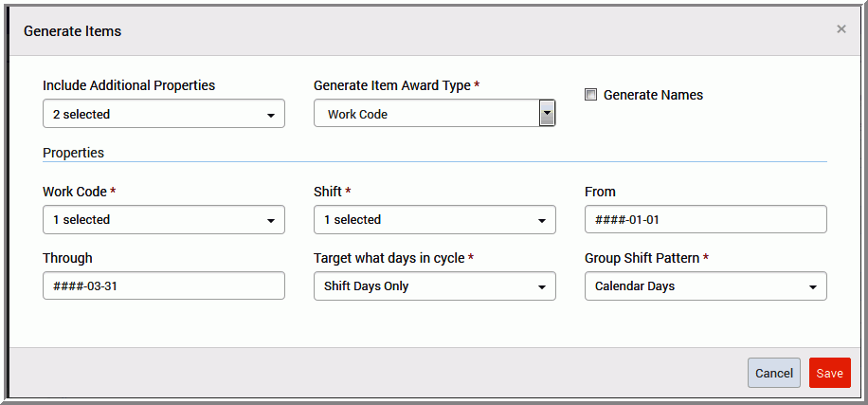The height and width of the screenshot is (405, 868).
Task: Open the Calendar Days dropdown
Action: tap(706, 285)
